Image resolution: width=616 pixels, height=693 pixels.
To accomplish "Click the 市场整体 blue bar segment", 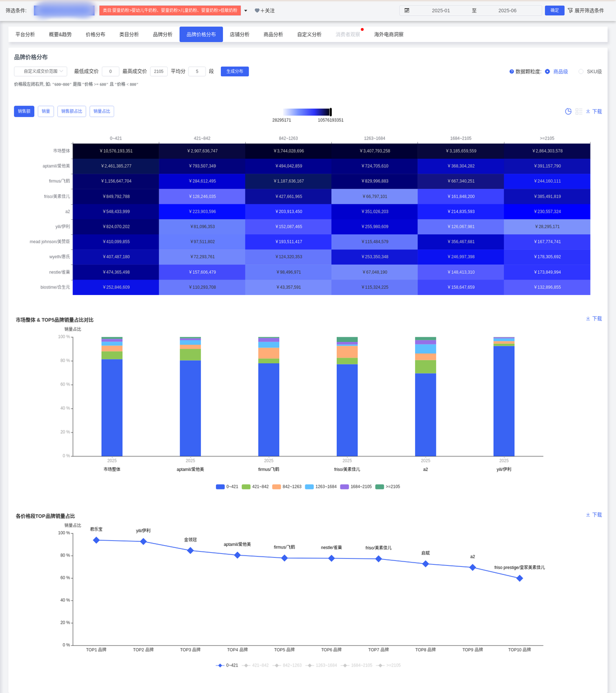I will 112,408.
